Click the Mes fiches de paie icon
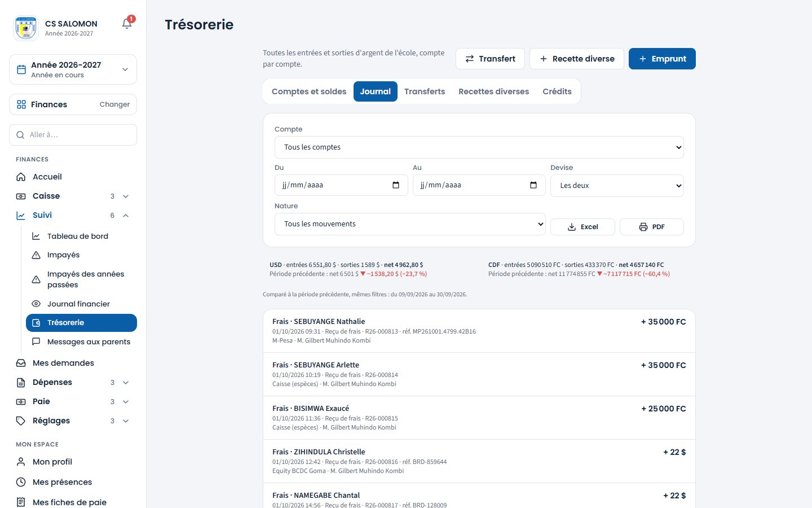 coord(21,502)
